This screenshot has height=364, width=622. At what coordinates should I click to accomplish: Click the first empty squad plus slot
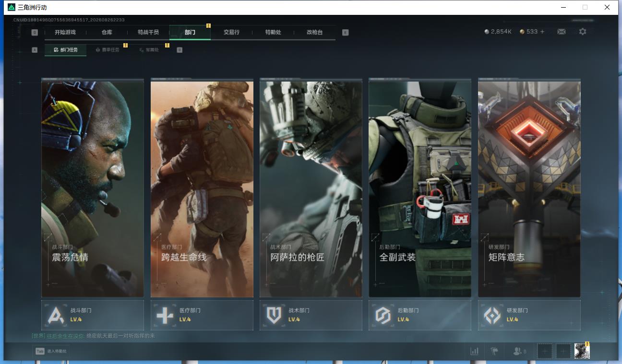545,351
